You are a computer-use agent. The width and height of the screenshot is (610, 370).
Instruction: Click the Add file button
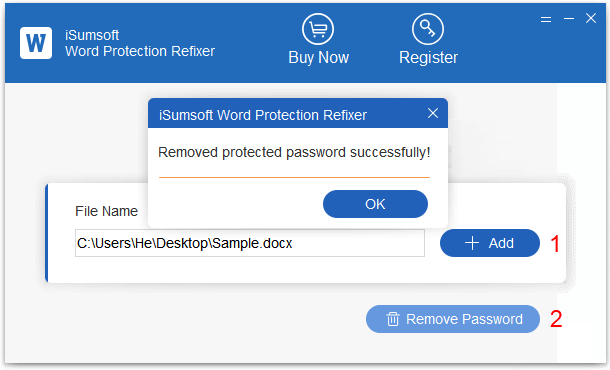point(490,243)
